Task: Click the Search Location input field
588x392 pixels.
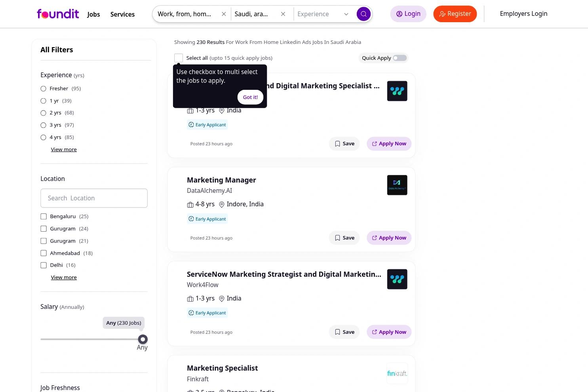Action: 94,198
